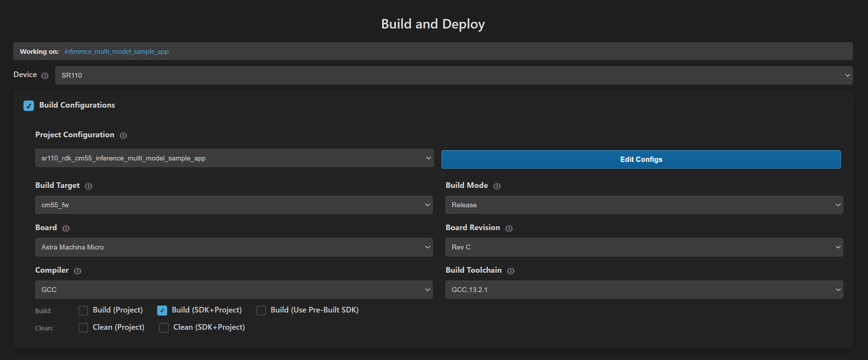Image resolution: width=868 pixels, height=360 pixels.
Task: Click the Build: row label
Action: click(43, 311)
